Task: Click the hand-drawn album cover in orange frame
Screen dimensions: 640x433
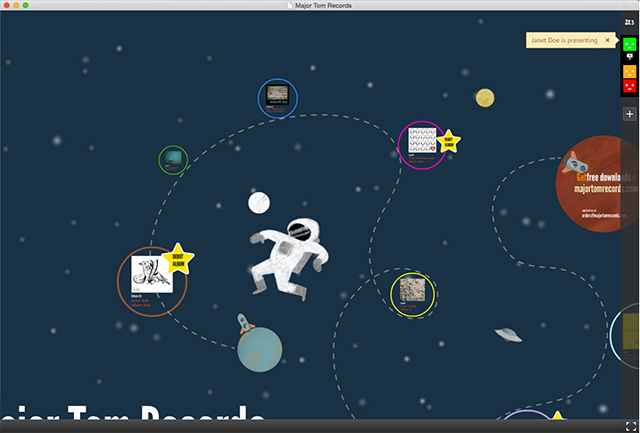Action: click(152, 274)
